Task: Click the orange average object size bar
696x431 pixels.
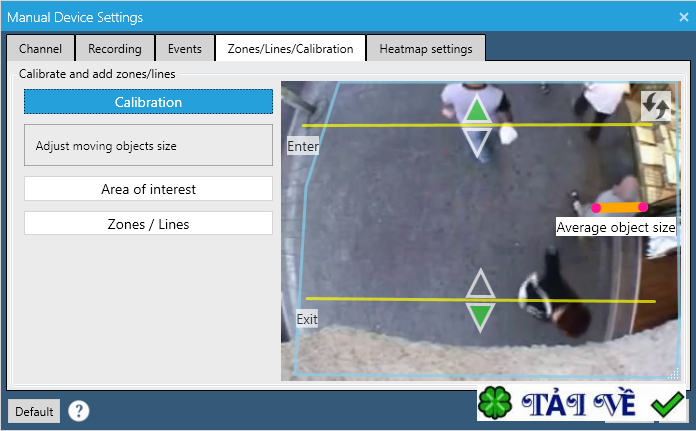Action: point(620,207)
